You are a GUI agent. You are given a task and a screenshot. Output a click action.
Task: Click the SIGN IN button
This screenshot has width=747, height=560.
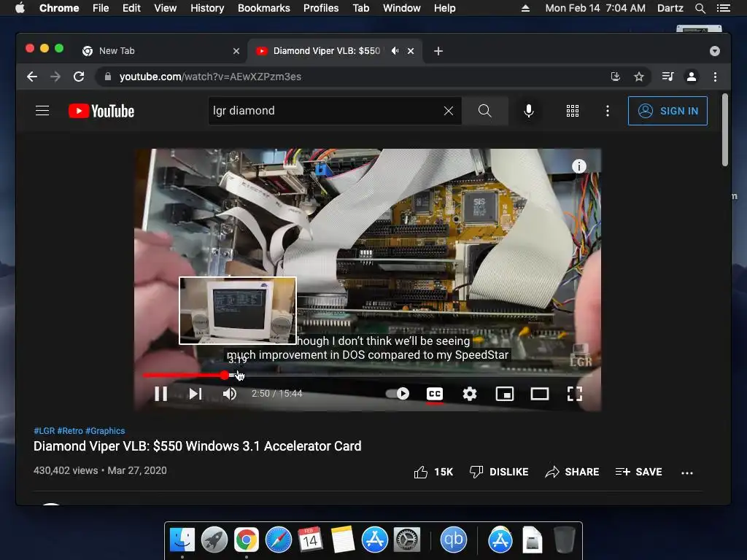click(x=667, y=111)
